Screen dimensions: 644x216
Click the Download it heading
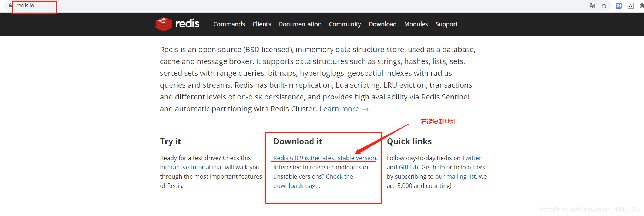pos(298,141)
